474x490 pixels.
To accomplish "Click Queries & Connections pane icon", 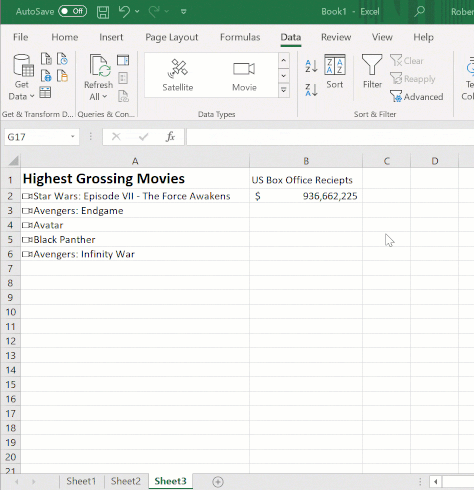I will point(123,60).
